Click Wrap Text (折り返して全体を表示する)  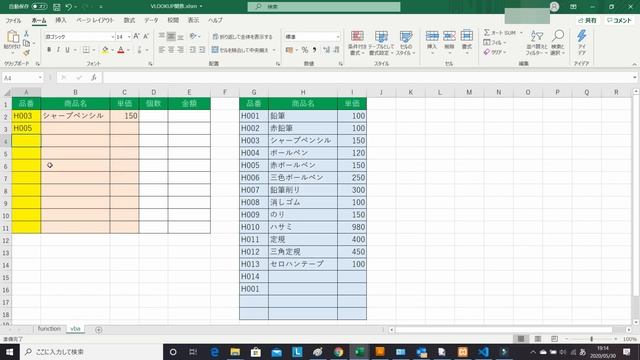click(242, 37)
